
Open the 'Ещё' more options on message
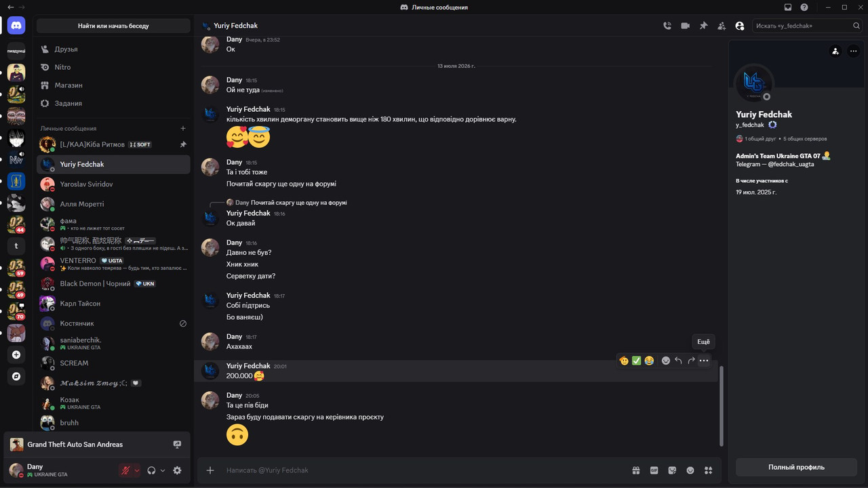tap(704, 361)
